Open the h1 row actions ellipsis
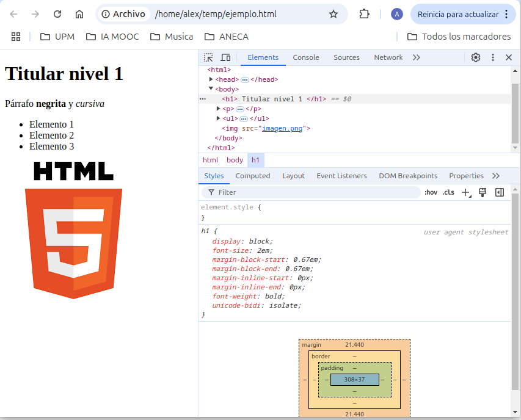The width and height of the screenshot is (521, 420). click(x=203, y=99)
